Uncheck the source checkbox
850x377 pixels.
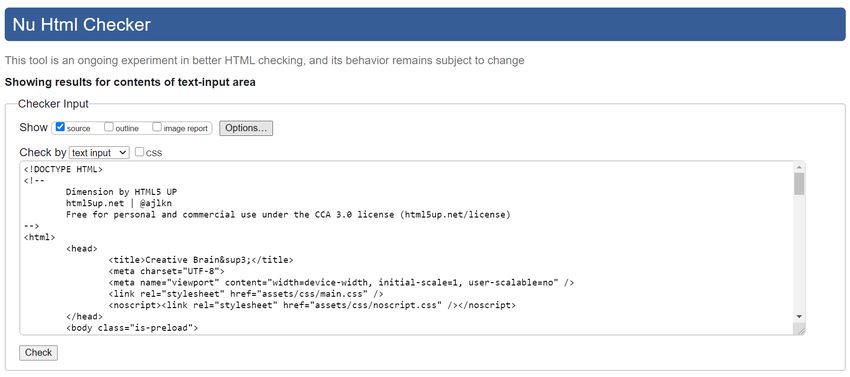coord(60,127)
